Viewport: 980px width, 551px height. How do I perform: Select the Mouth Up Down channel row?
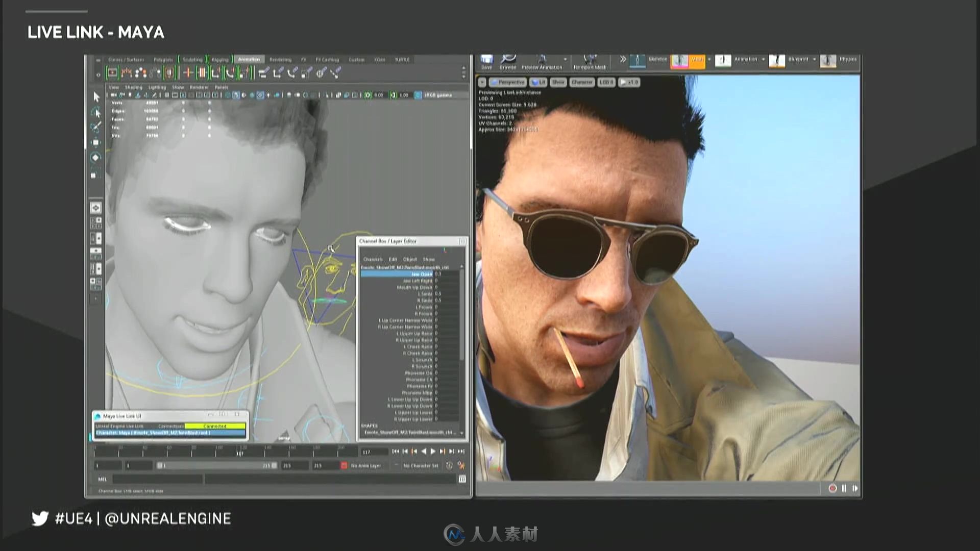tap(409, 287)
